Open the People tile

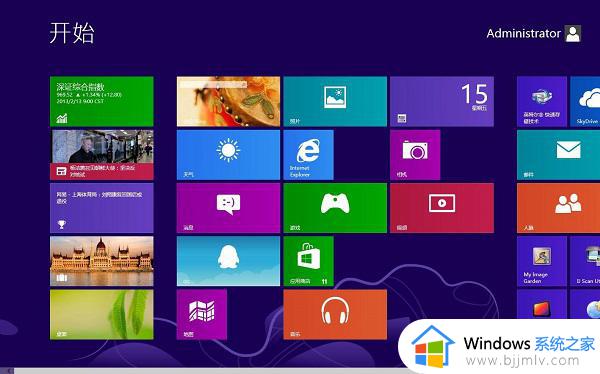coord(558,208)
